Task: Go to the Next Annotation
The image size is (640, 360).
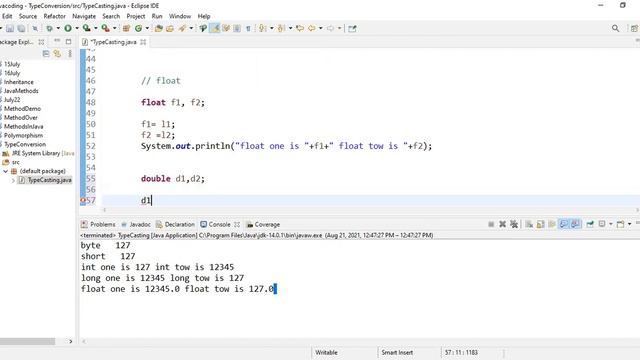Action: (x=262, y=29)
